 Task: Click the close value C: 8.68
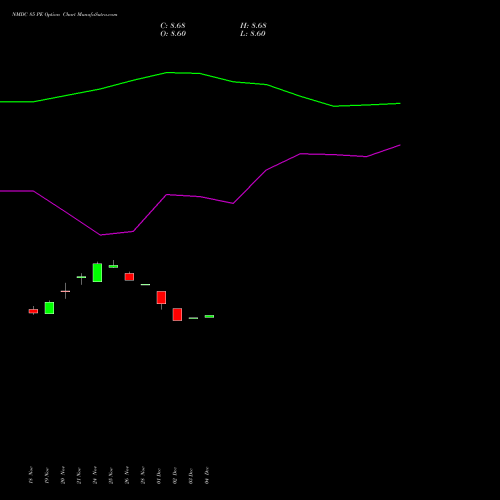173,26
